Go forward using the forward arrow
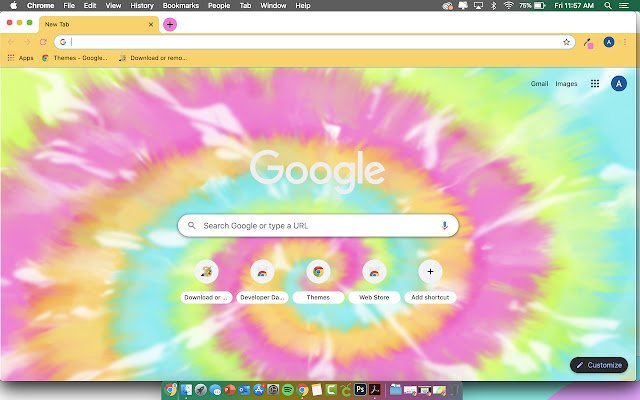The height and width of the screenshot is (400, 640). (x=27, y=42)
